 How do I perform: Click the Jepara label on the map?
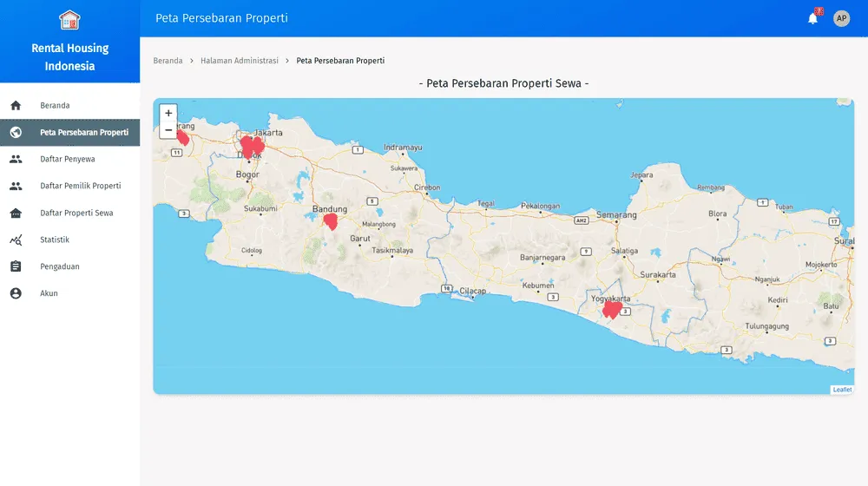coord(641,175)
